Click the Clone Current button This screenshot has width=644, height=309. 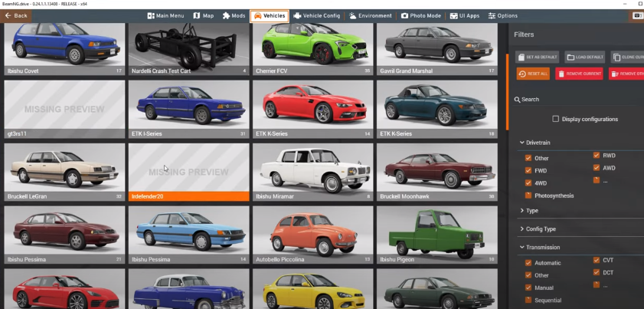pos(627,57)
